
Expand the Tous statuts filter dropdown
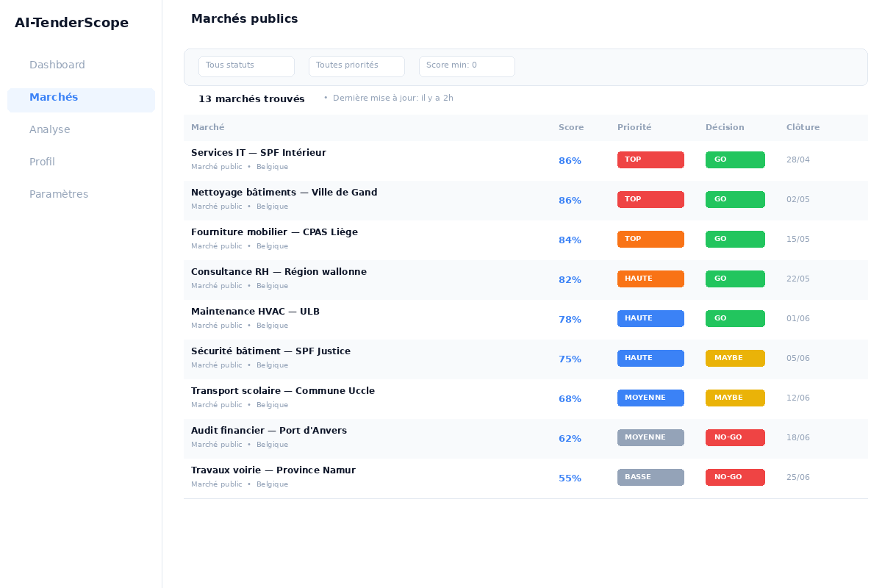click(x=246, y=66)
